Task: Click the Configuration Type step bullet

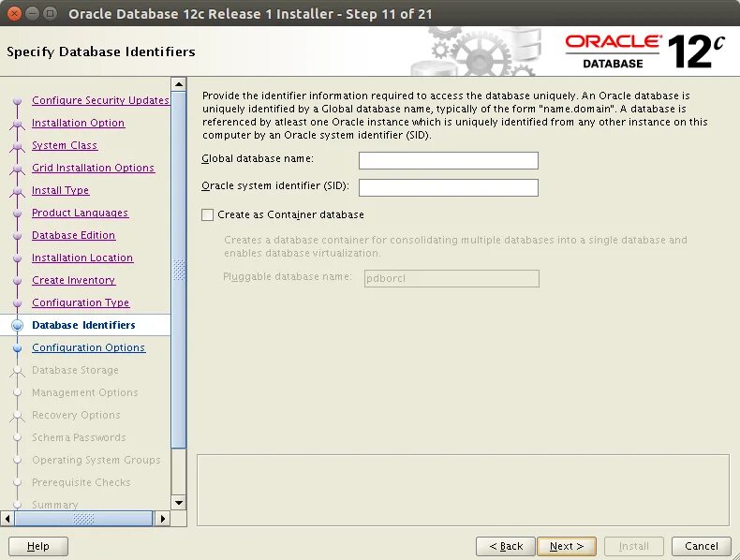Action: 18,303
